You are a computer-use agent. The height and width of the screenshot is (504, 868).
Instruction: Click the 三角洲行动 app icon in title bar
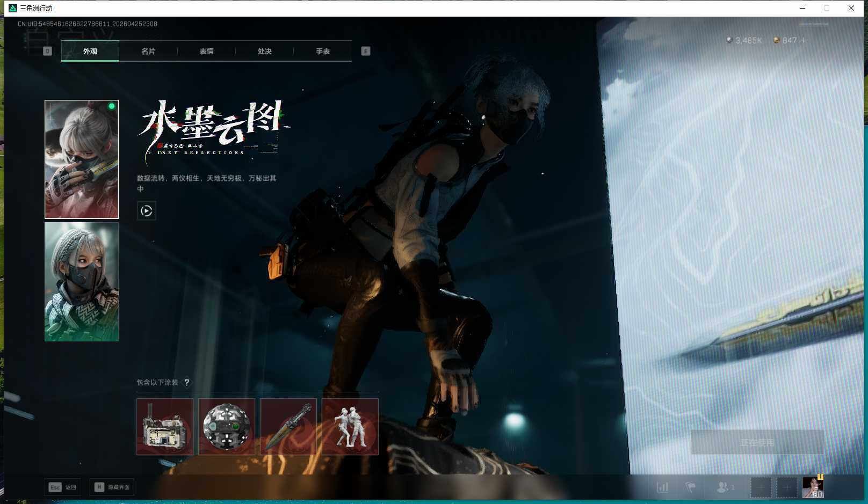coord(13,8)
